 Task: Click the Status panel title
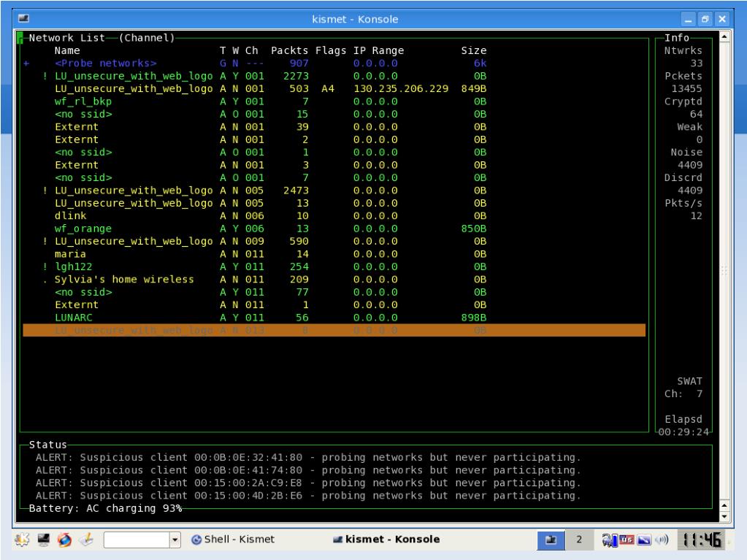pyautogui.click(x=47, y=445)
